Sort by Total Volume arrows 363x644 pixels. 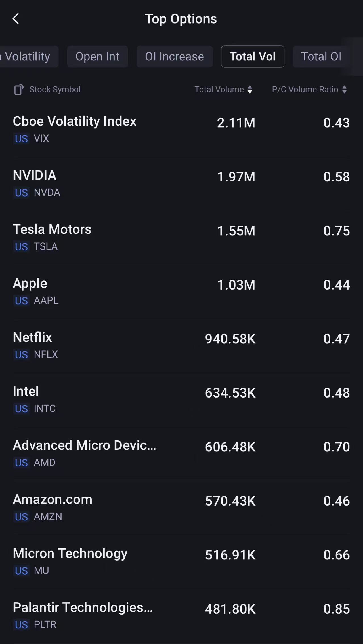click(x=250, y=90)
